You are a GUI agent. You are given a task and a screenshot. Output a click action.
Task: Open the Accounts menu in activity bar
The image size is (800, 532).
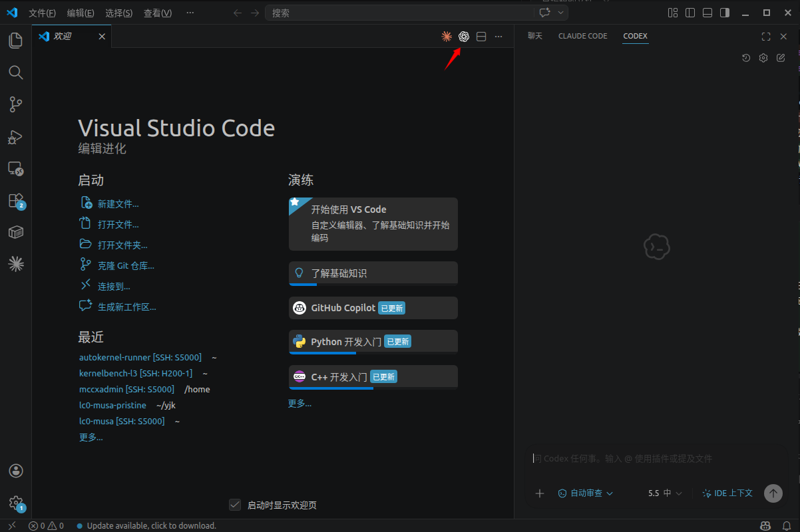coord(16,471)
